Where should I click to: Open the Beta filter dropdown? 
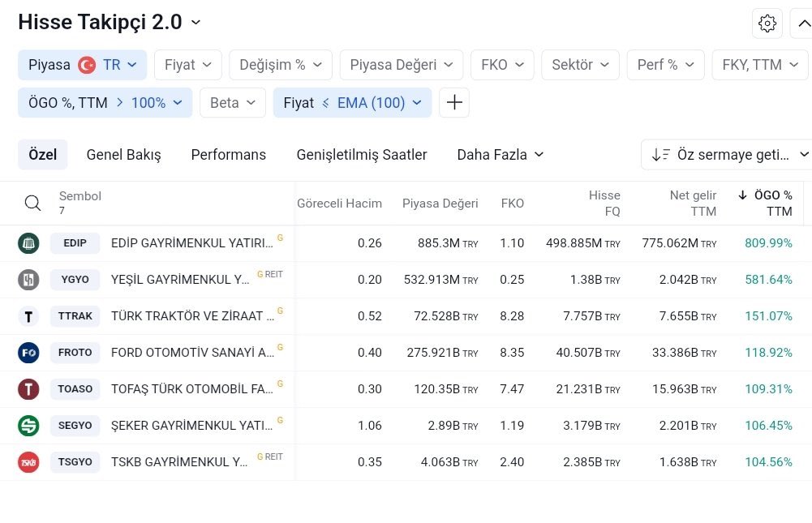click(233, 102)
